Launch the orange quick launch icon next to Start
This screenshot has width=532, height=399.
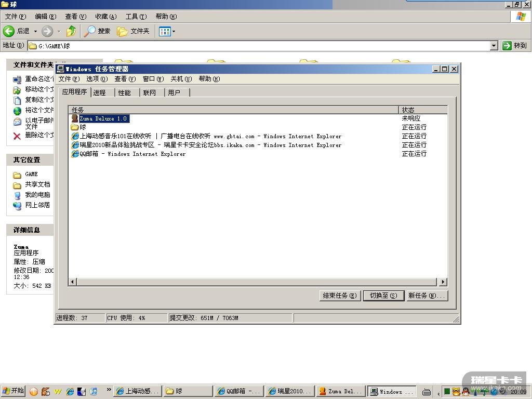[x=34, y=392]
